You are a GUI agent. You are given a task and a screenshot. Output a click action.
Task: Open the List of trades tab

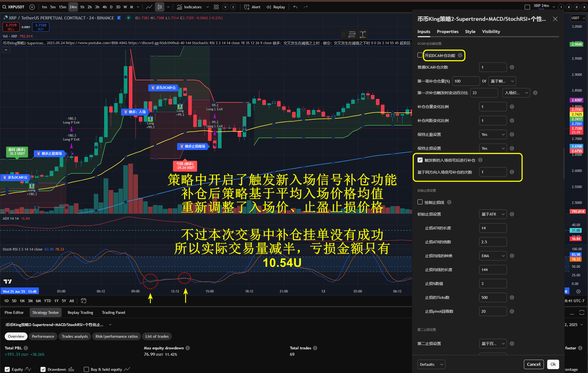(157, 336)
